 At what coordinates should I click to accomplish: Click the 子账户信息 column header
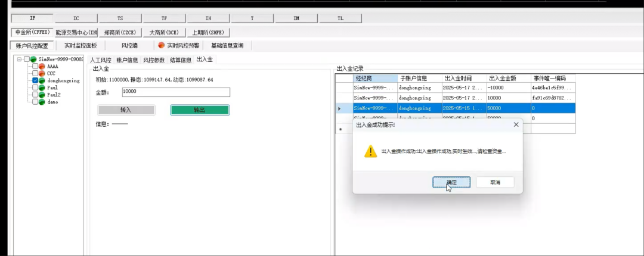(x=420, y=78)
